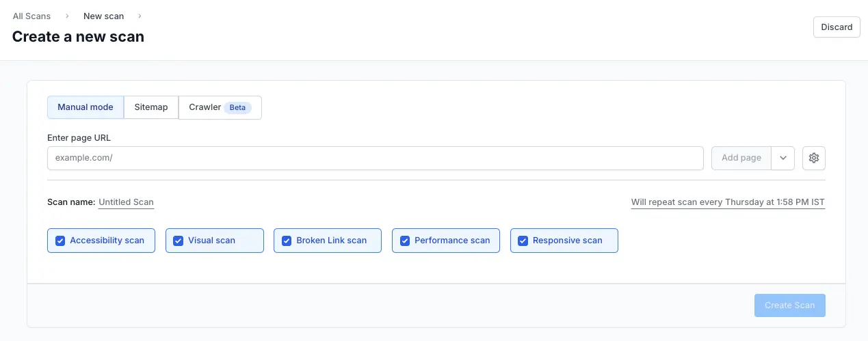This screenshot has height=341, width=868.
Task: Click the New scan breadcrumb
Action: (x=103, y=16)
